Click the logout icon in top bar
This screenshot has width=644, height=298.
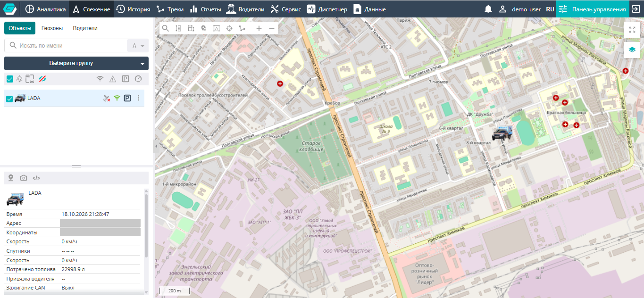coord(636,9)
